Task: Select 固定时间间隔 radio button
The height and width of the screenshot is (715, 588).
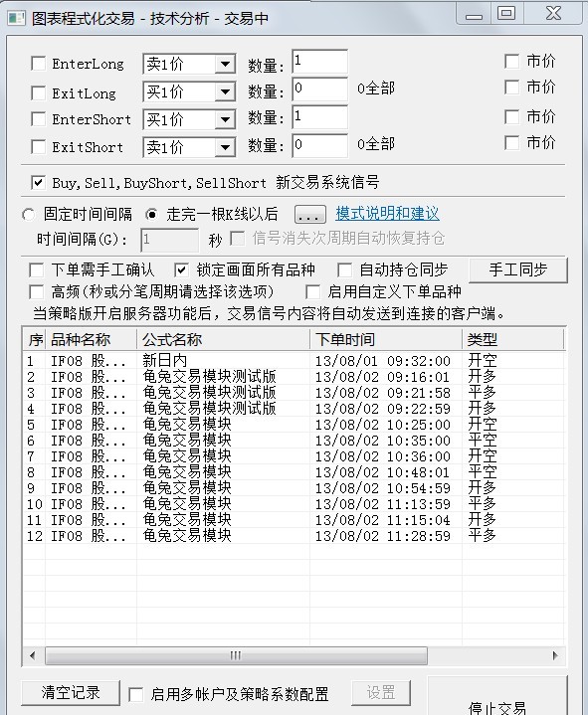Action: [x=28, y=215]
